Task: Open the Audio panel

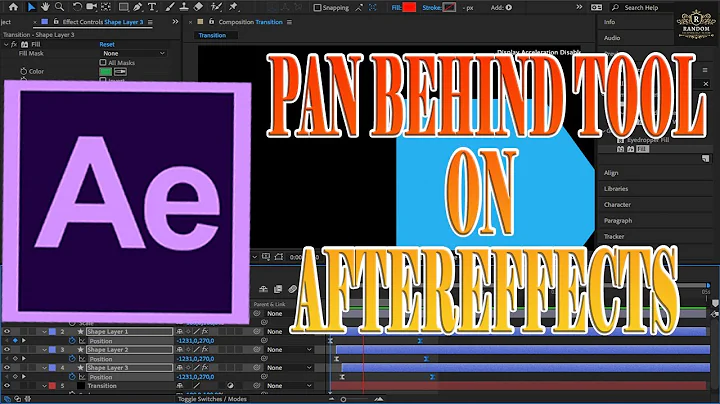Action: coord(612,38)
